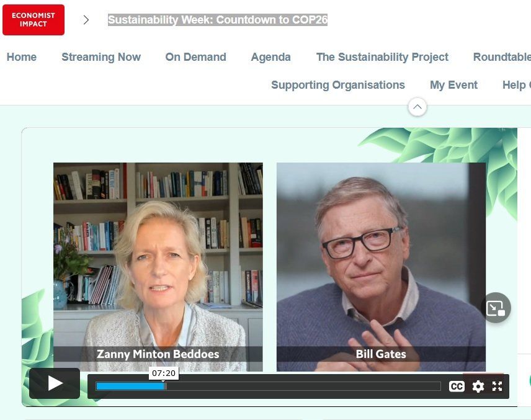531x420 pixels.
Task: Go to Supporting Organisations
Action: click(338, 84)
